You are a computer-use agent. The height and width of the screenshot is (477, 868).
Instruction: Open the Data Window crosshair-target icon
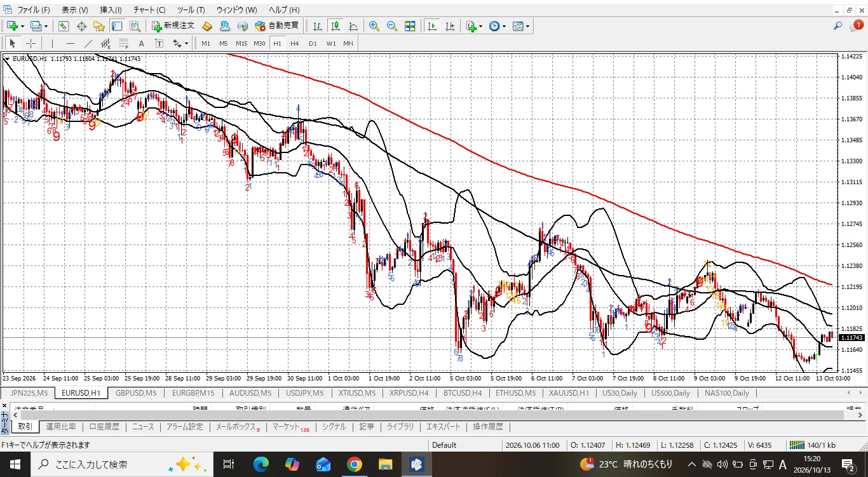click(x=81, y=26)
